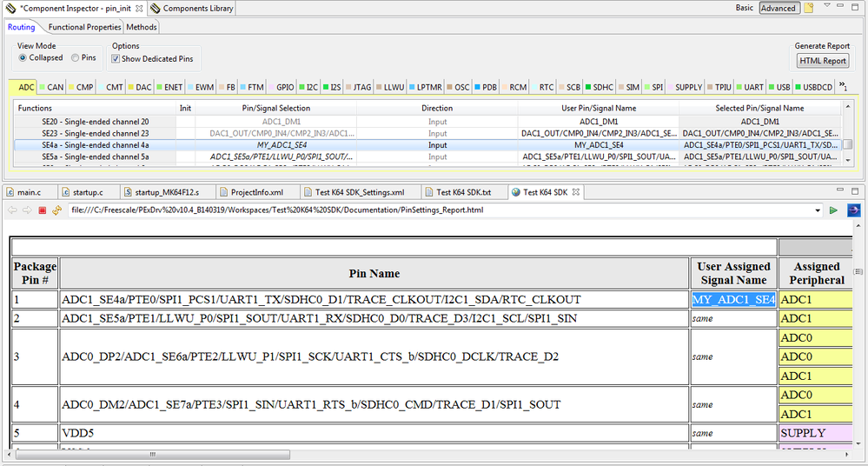Select the DAC peripheral tab

pyautogui.click(x=140, y=87)
